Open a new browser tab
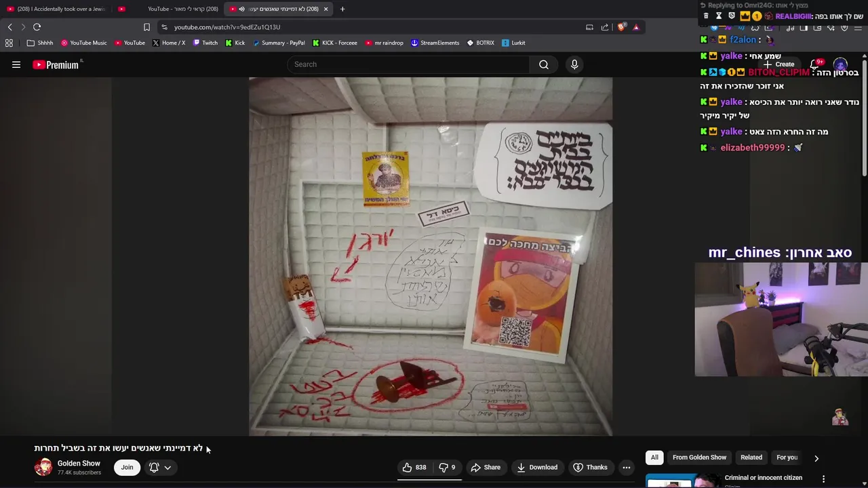The width and height of the screenshot is (868, 488). [342, 9]
